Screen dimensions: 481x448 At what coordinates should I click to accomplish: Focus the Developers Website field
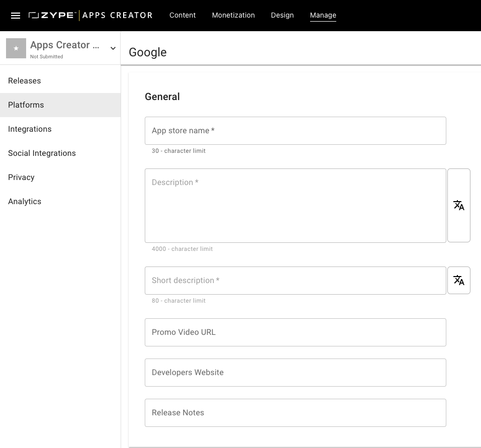tap(296, 373)
